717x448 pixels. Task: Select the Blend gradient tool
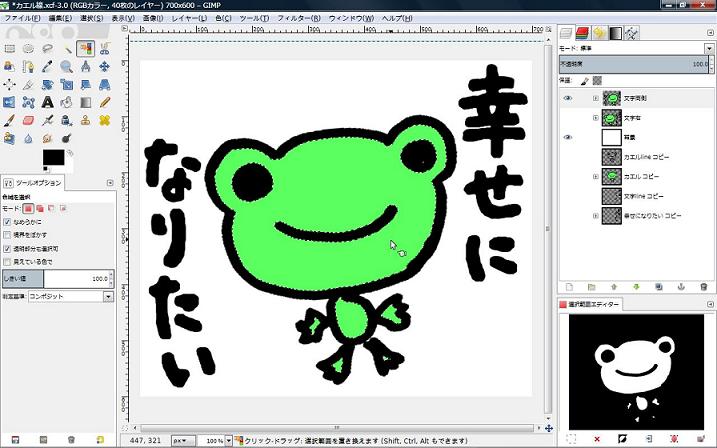(86, 102)
